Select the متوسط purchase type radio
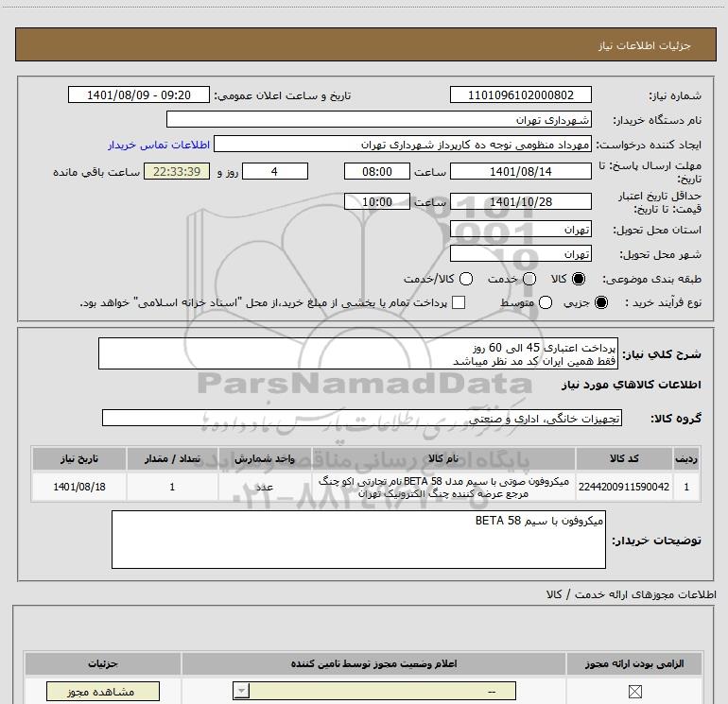The image size is (728, 704). (546, 302)
